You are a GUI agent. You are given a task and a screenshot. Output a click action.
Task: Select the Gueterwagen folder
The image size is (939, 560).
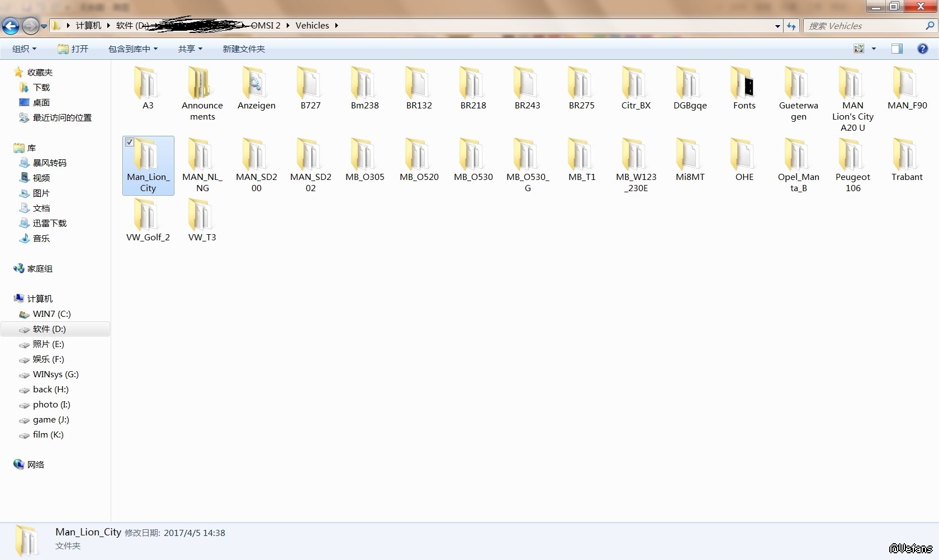pyautogui.click(x=798, y=94)
